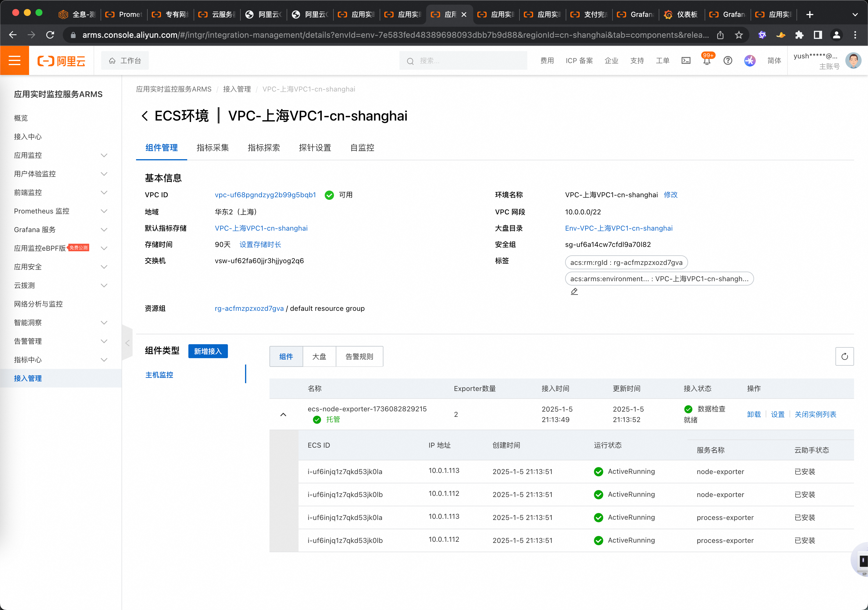
Task: Share the page via share icon
Action: (x=720, y=35)
